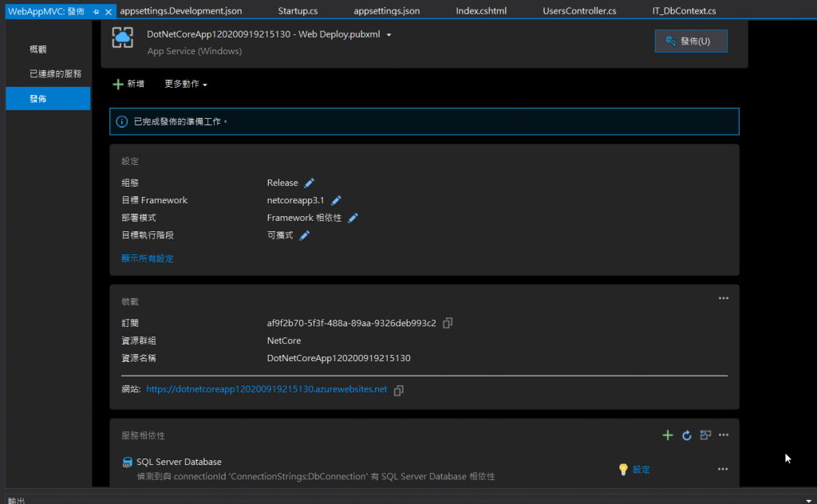Viewport: 817px width, 504px height.
Task: Switch to Index.cshtml tab
Action: click(481, 11)
